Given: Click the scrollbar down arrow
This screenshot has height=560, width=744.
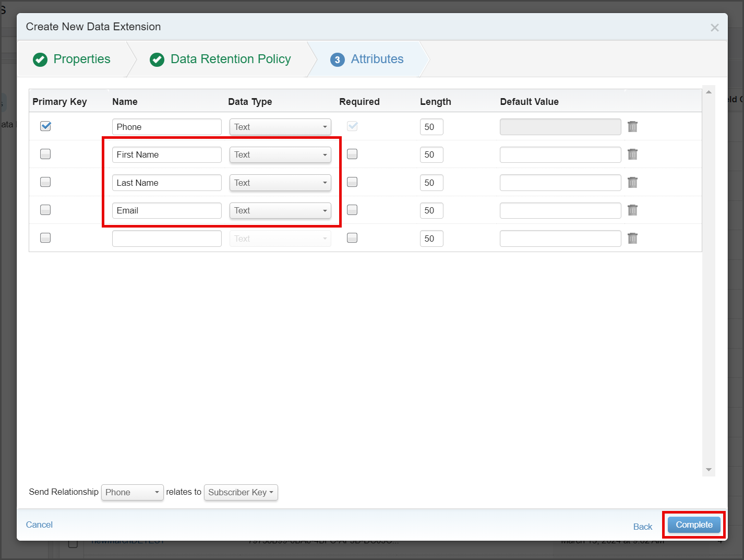Looking at the screenshot, I should click(709, 470).
